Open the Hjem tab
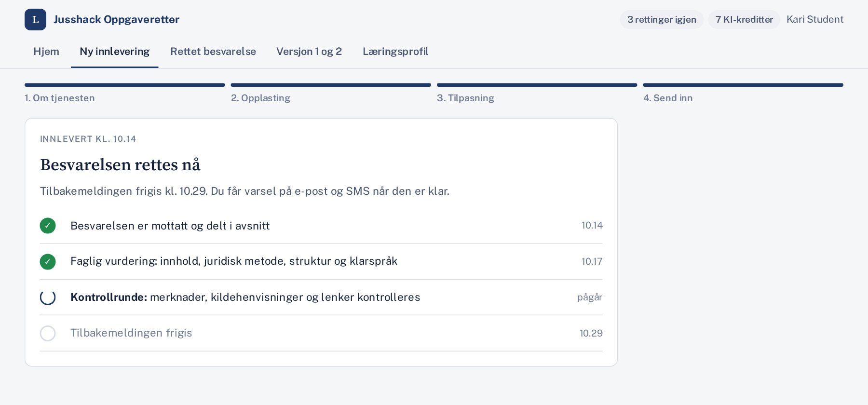Viewport: 868px width, 405px height. 46,52
